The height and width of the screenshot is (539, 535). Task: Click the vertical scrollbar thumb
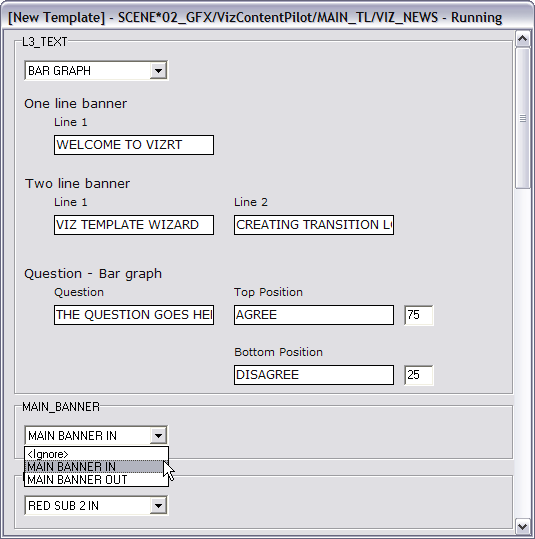pos(523,118)
